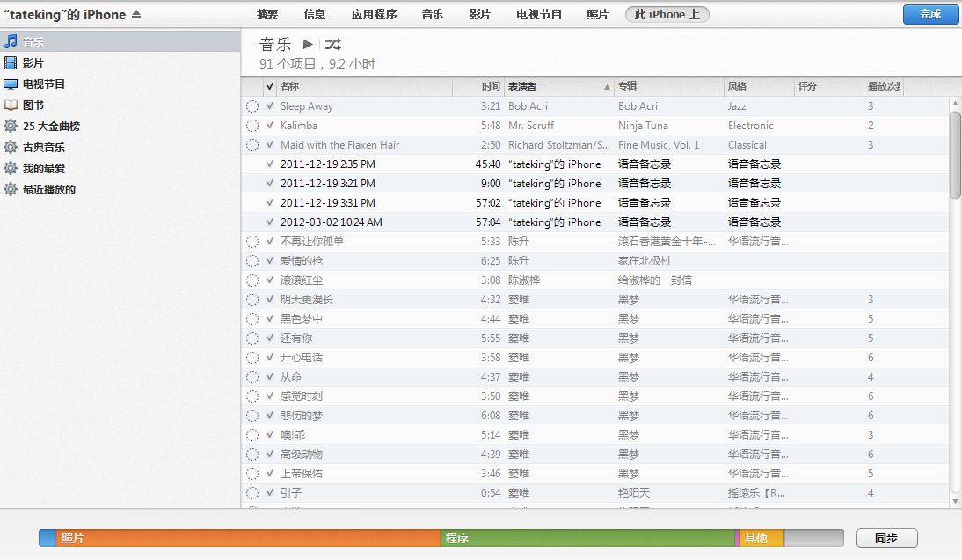
Task: Open the 25 大金曲榜 smart playlist
Action: tap(51, 127)
